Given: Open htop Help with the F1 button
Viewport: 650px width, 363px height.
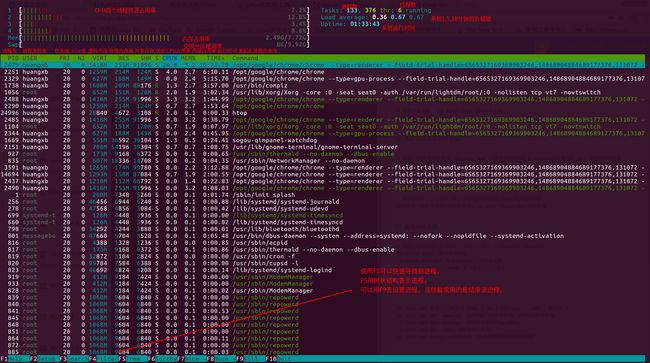Looking at the screenshot, I should click(x=13, y=359).
